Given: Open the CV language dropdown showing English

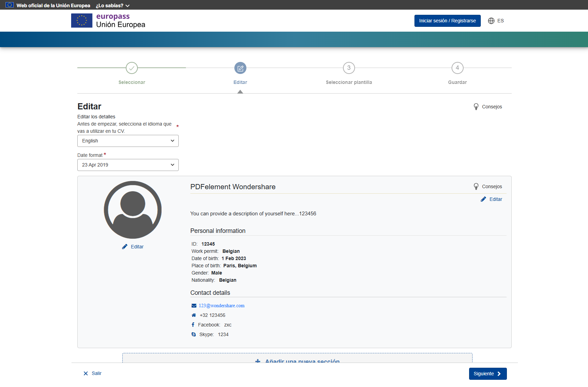Looking at the screenshot, I should coord(128,141).
